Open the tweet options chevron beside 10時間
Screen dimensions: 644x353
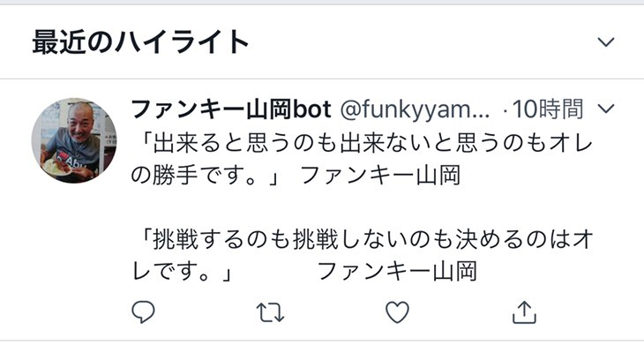pos(606,109)
